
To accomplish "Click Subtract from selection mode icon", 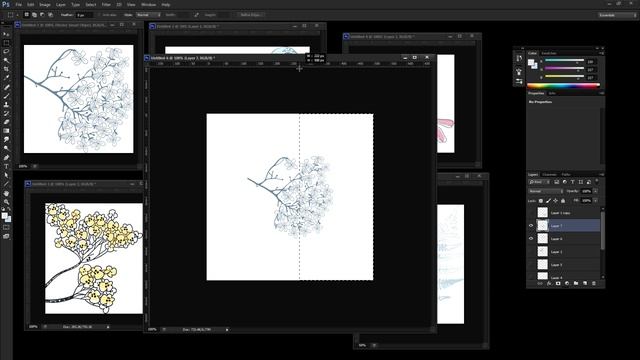I will pyautogui.click(x=42, y=15).
